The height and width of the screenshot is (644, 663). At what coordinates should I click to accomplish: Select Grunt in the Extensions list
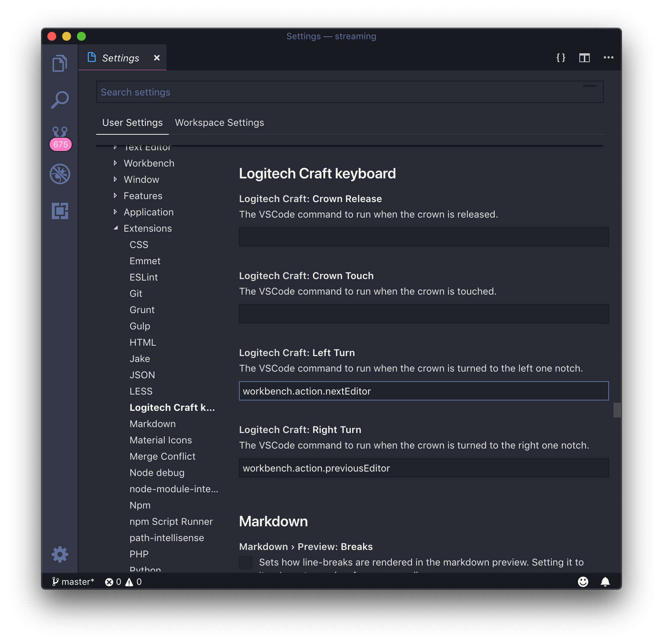142,310
